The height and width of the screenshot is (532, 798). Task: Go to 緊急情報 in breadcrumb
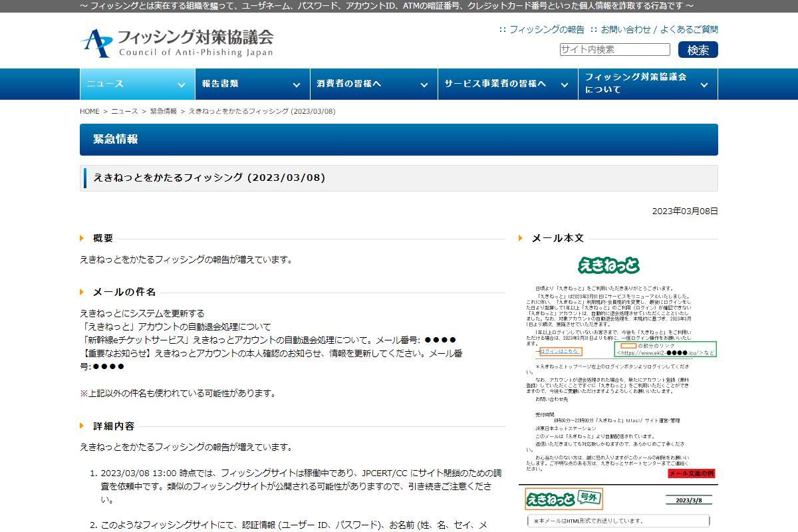163,111
